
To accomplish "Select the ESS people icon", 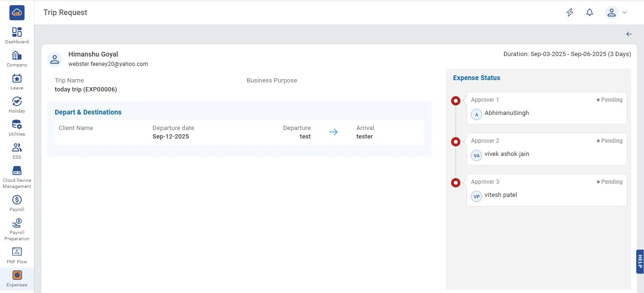I will (x=17, y=148).
